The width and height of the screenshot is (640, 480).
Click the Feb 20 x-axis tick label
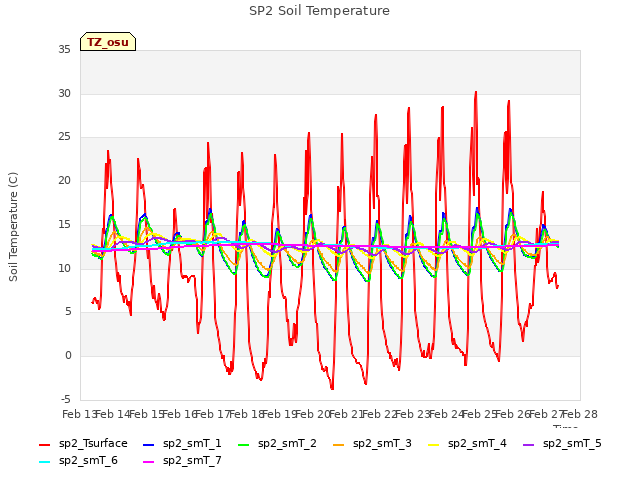point(312,414)
